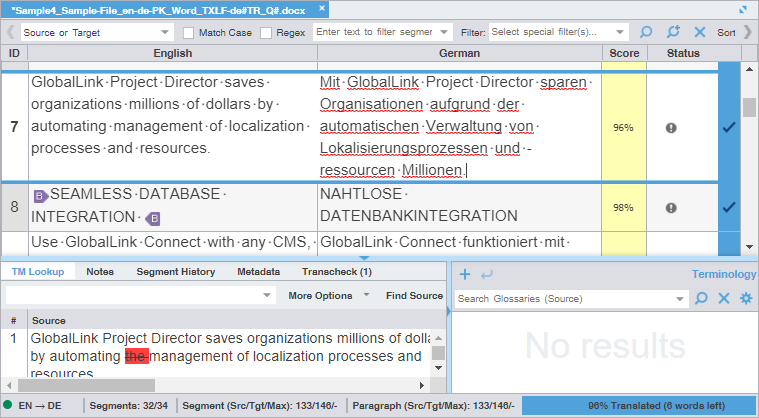The width and height of the screenshot is (759, 418).
Task: Click the editor scrollbar down arrow
Action: (x=749, y=247)
